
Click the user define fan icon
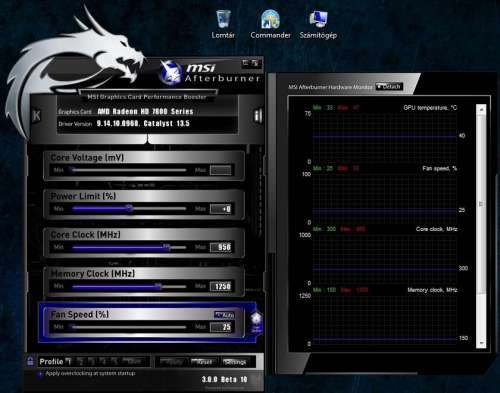pos(256,322)
